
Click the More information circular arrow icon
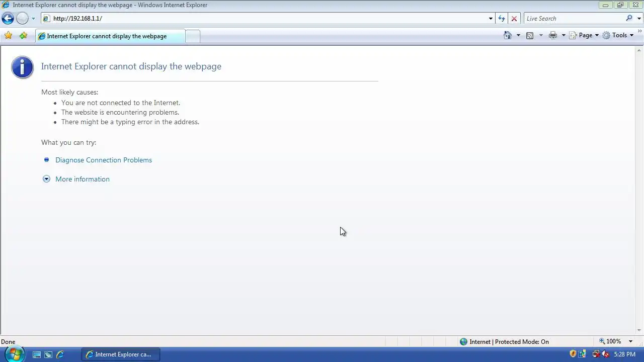click(46, 179)
